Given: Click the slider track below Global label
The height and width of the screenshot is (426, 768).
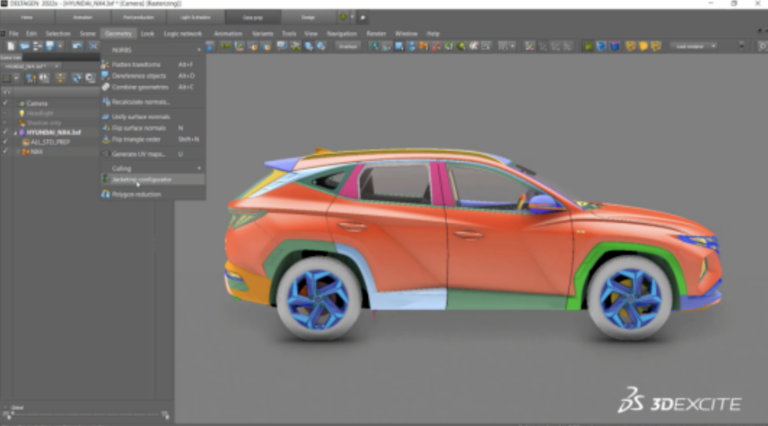Looking at the screenshot, I should point(85,412).
